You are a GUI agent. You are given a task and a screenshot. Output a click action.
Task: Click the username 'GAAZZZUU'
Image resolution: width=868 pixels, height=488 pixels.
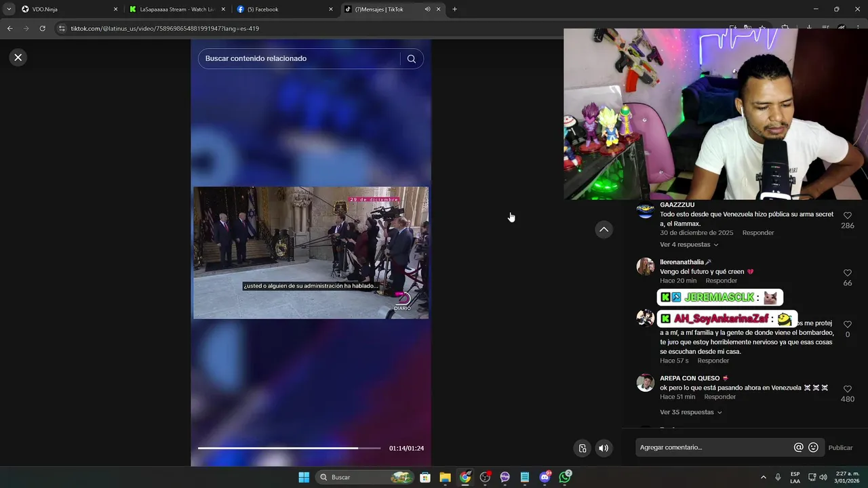[677, 205]
